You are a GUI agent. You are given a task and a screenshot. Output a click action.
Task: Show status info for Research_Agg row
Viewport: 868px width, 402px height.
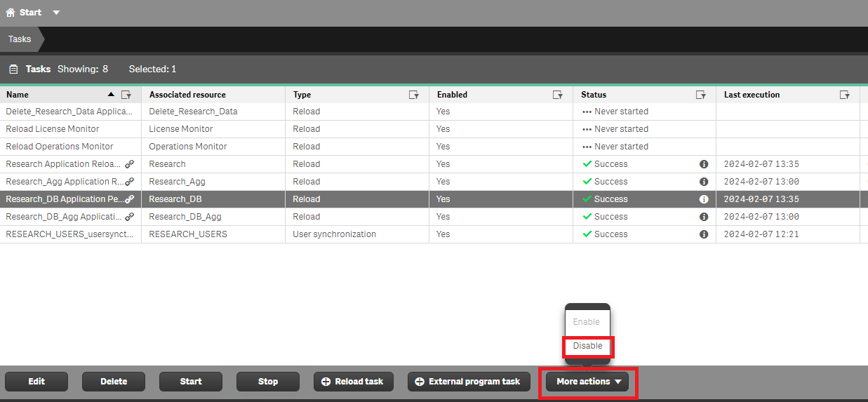tap(704, 182)
